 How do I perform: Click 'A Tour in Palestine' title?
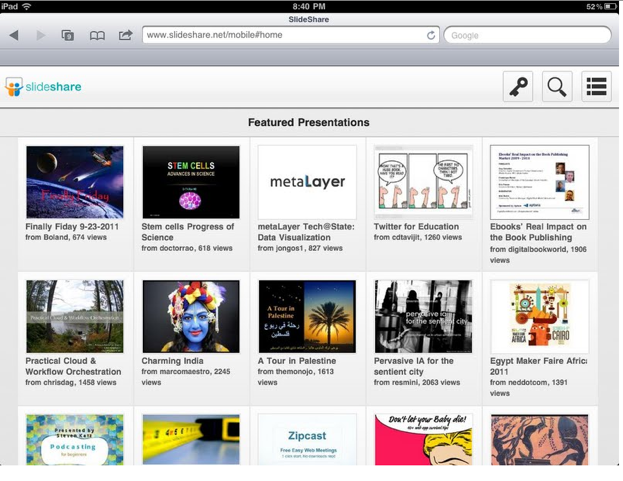(297, 361)
